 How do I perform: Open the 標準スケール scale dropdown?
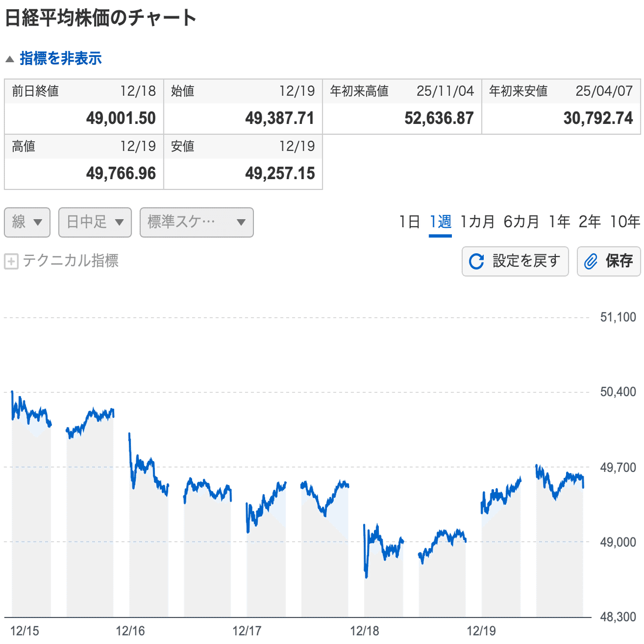click(x=196, y=222)
